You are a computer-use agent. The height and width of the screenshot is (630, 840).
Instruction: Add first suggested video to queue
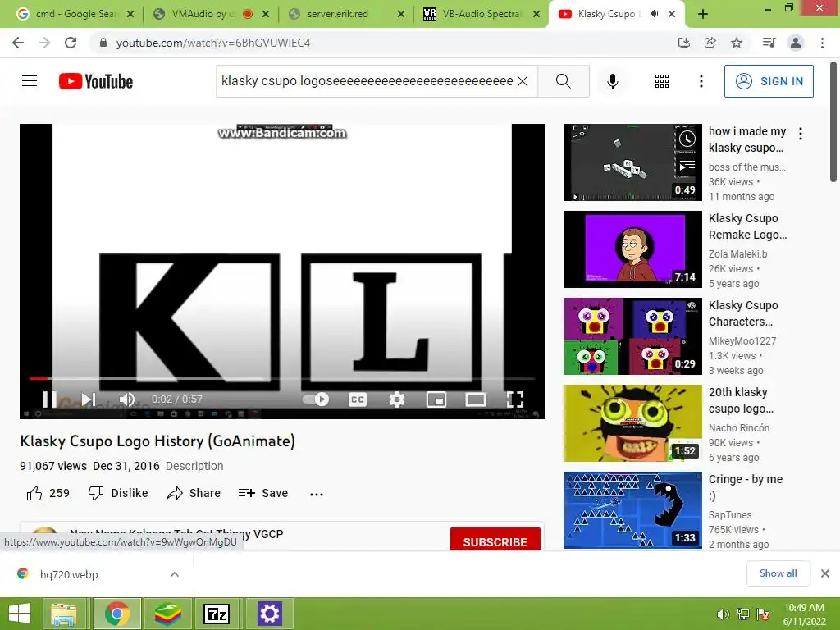pos(687,166)
